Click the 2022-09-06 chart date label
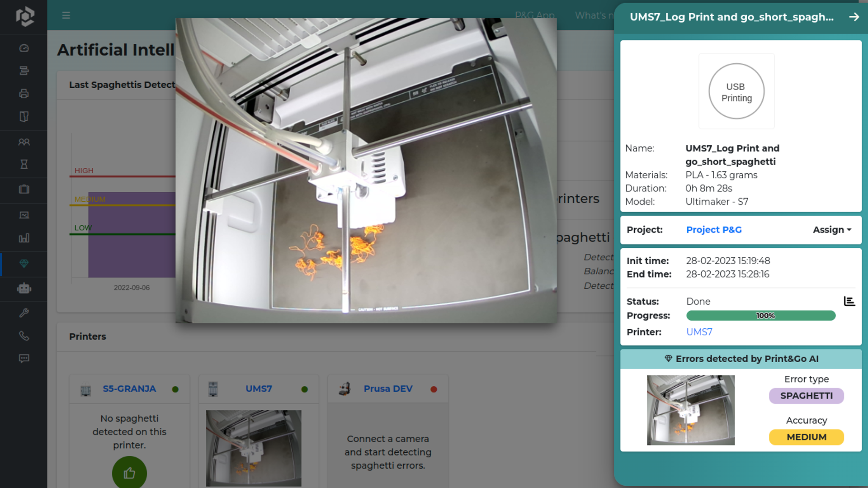The width and height of the screenshot is (868, 488). pos(132,288)
